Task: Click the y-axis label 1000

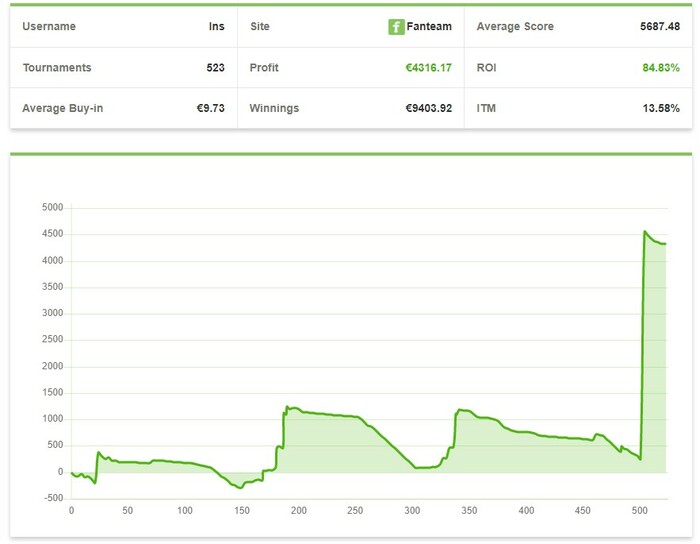Action: coord(53,419)
